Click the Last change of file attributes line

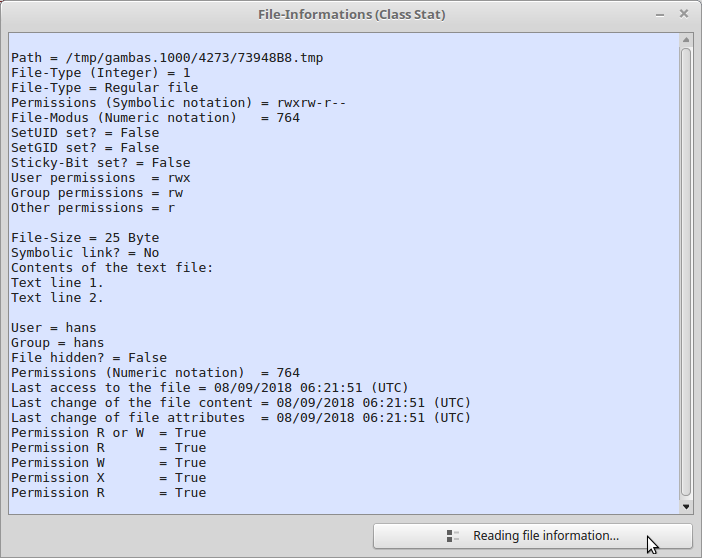(240, 418)
